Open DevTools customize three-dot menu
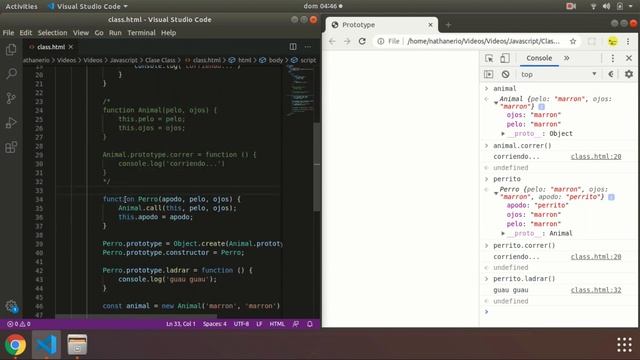Viewport: 640px width, 360px height. pyautogui.click(x=613, y=58)
